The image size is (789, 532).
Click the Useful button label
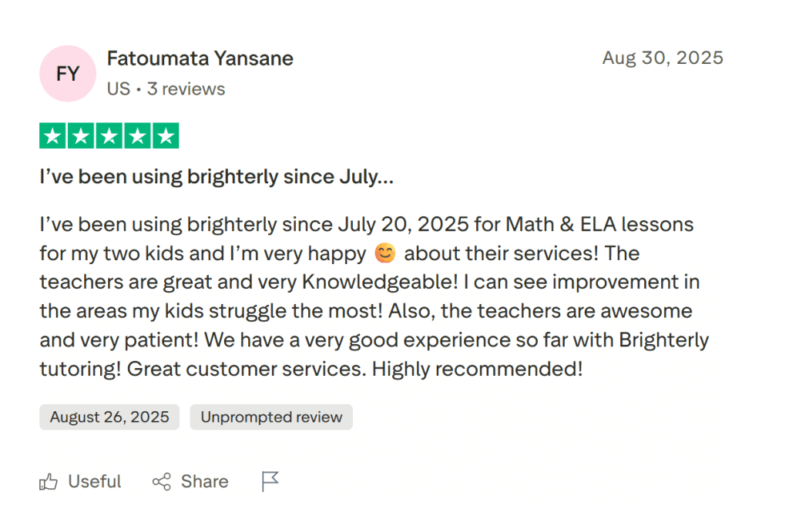[x=94, y=480]
